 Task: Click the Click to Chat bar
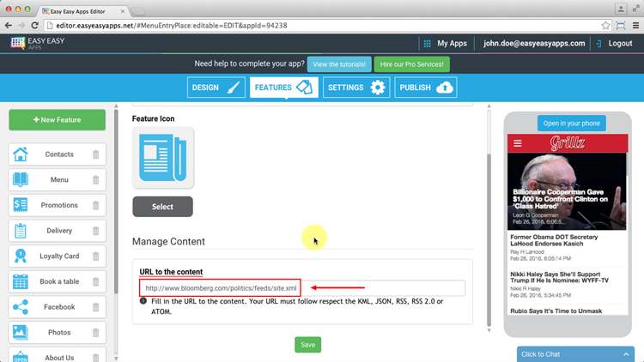(x=575, y=354)
